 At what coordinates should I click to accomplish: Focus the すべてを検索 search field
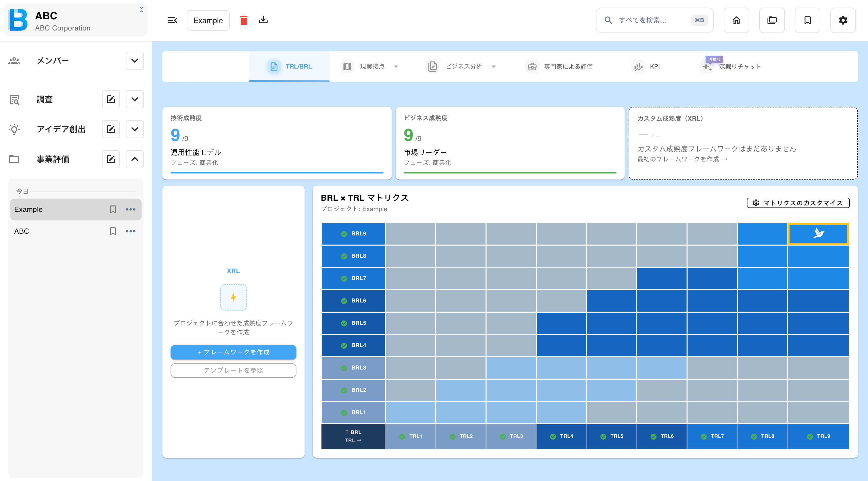(x=654, y=20)
